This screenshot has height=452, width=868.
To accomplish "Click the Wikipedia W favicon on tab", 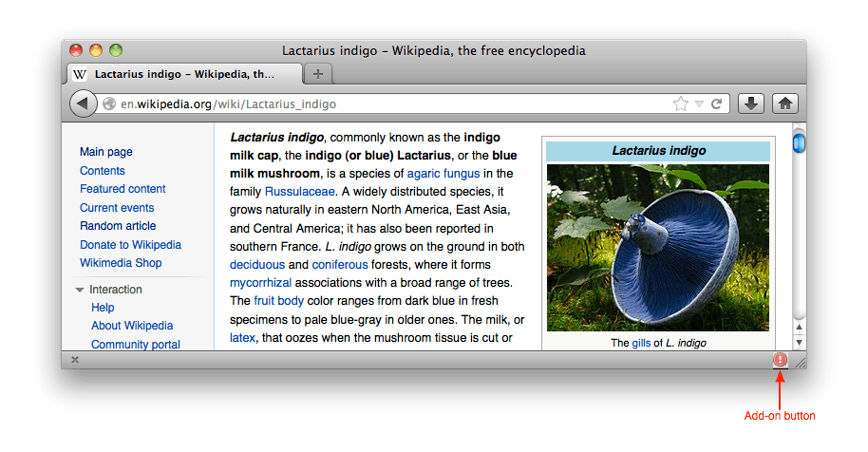I will point(80,74).
